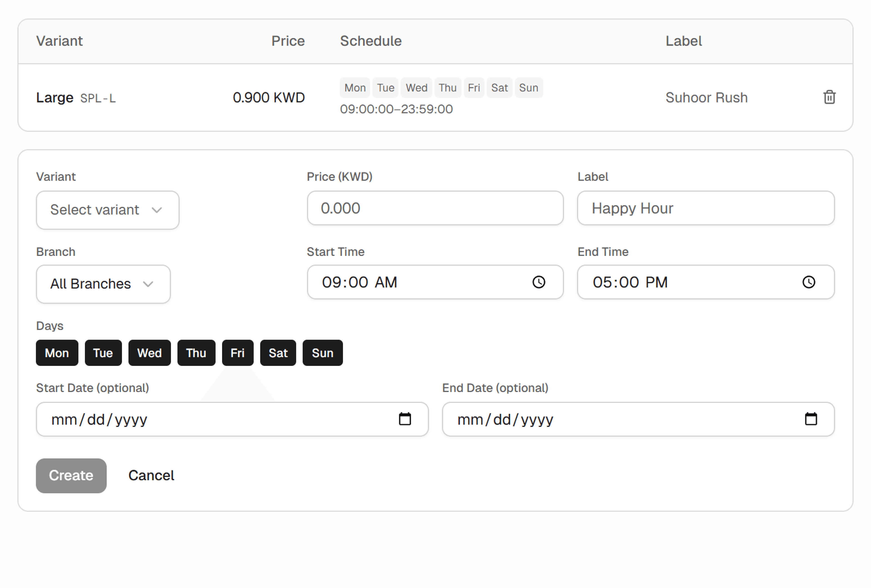
Task: Open Start Date calendar picker icon
Action: (405, 419)
